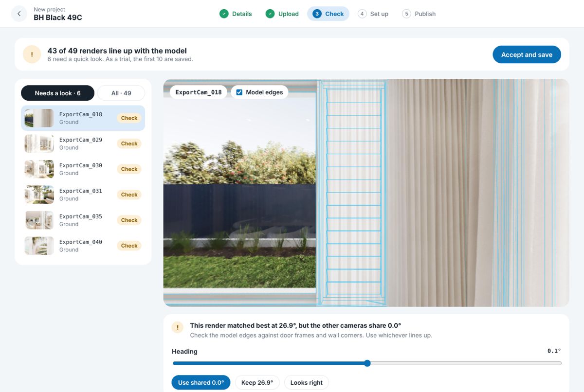Click the Check badge for ExportCam_035
The image size is (584, 392).
point(129,220)
